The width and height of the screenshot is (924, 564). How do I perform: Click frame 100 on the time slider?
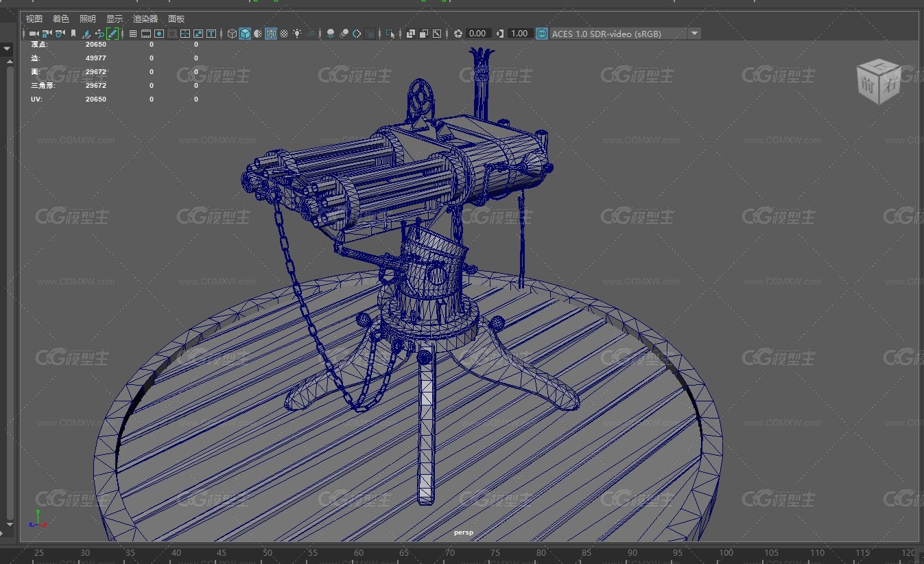pos(726,553)
